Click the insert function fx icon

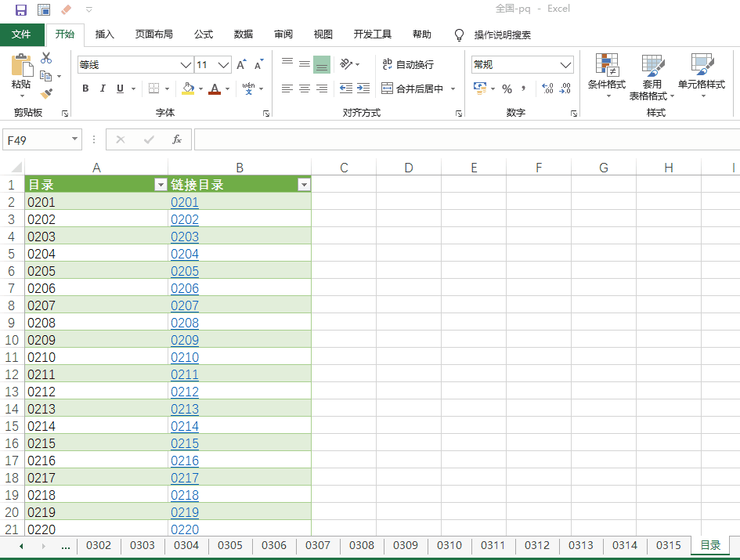(x=177, y=139)
